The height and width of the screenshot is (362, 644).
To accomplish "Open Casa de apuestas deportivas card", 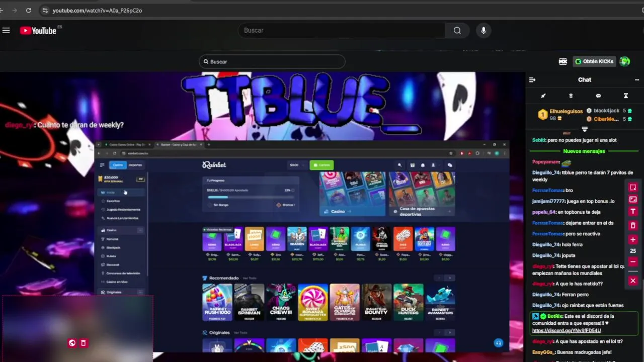I will tap(422, 194).
